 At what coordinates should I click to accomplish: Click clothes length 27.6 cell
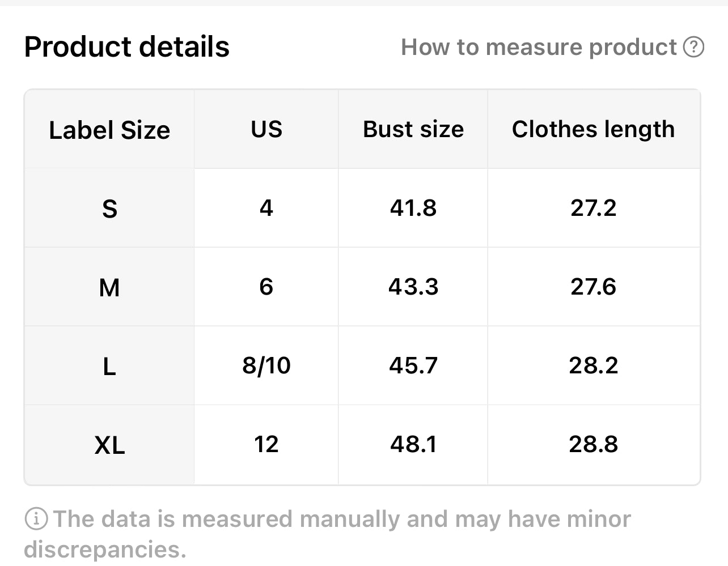[x=594, y=287]
